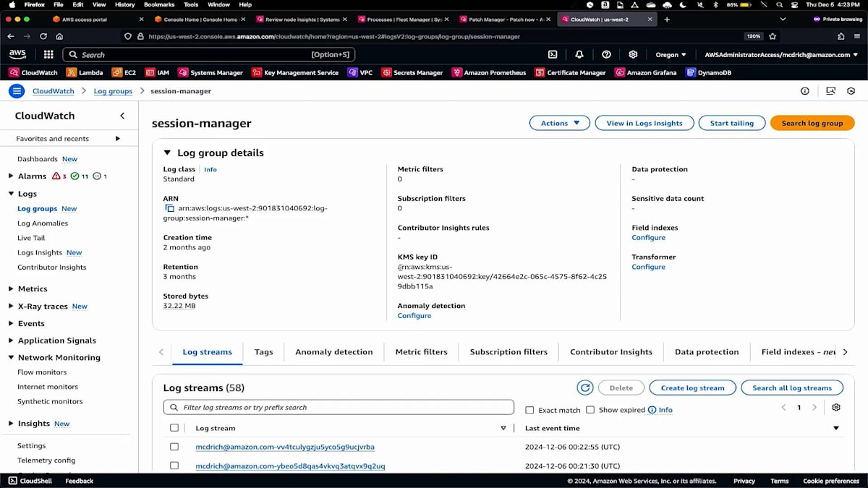The image size is (868, 488).
Task: Open CloudShell icon in top navigation bar
Action: tap(553, 54)
